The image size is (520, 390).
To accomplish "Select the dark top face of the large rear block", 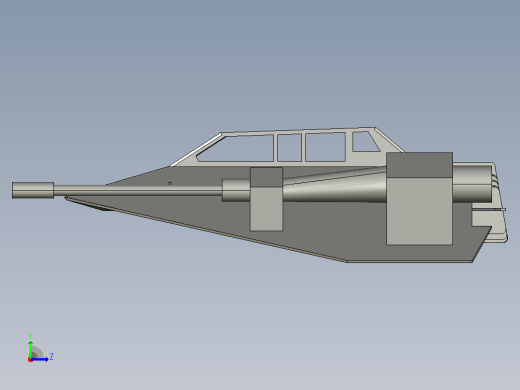I will pos(419,165).
